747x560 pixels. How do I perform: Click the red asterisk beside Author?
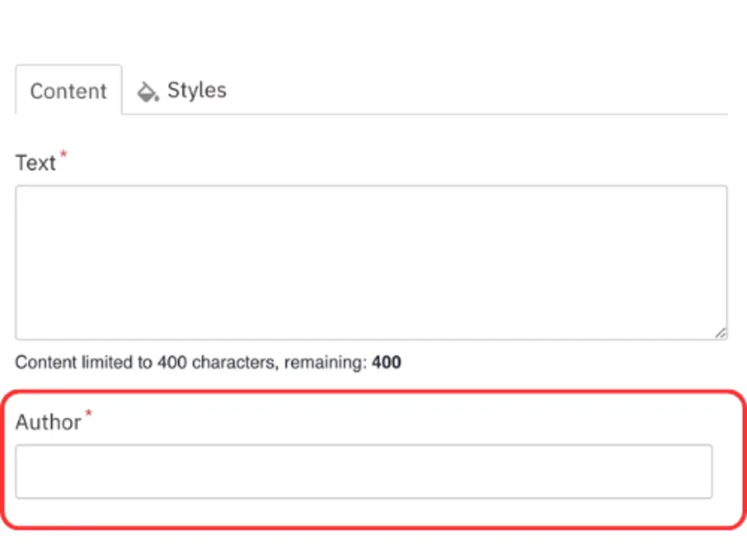pyautogui.click(x=88, y=414)
